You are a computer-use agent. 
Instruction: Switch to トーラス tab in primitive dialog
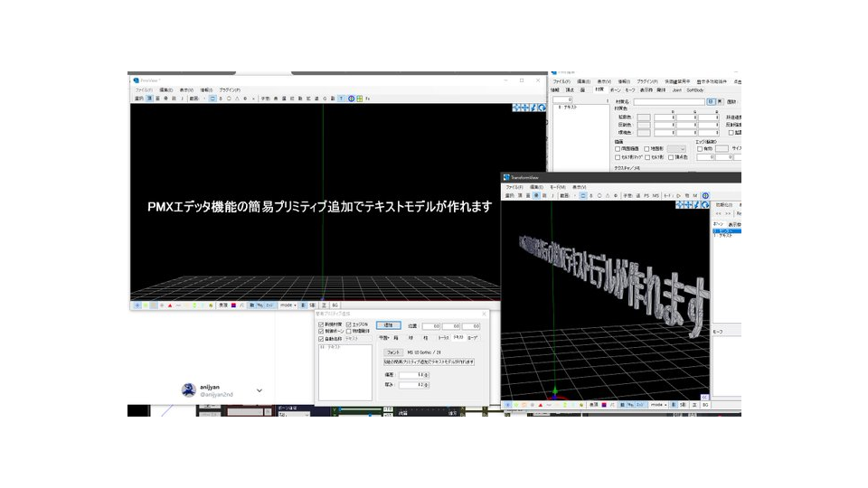pos(443,337)
